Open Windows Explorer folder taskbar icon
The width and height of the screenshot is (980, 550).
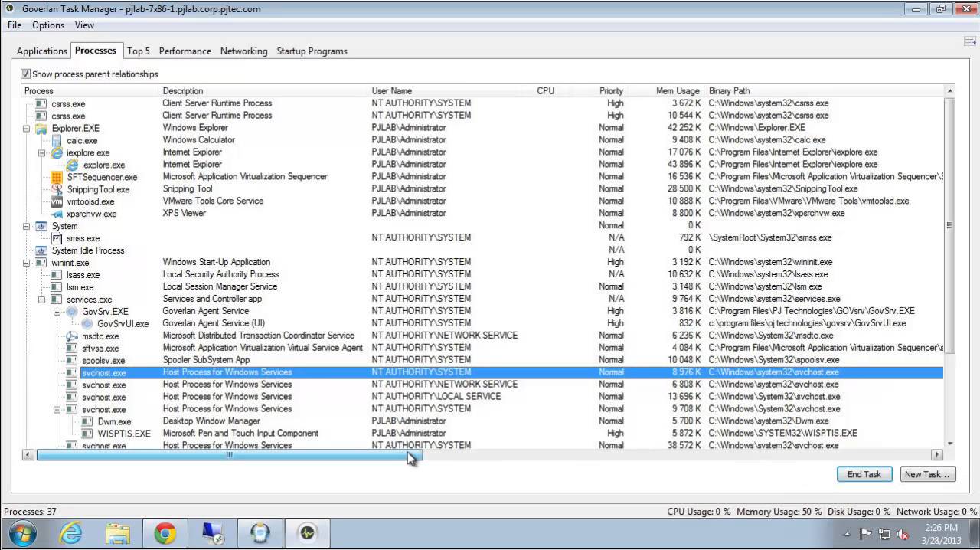pyautogui.click(x=118, y=533)
